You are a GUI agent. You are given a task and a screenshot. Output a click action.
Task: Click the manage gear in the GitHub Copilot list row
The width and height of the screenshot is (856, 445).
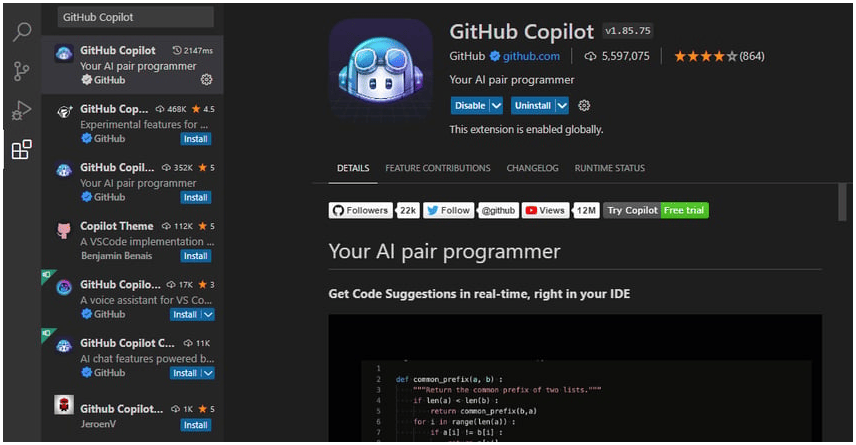coord(206,80)
